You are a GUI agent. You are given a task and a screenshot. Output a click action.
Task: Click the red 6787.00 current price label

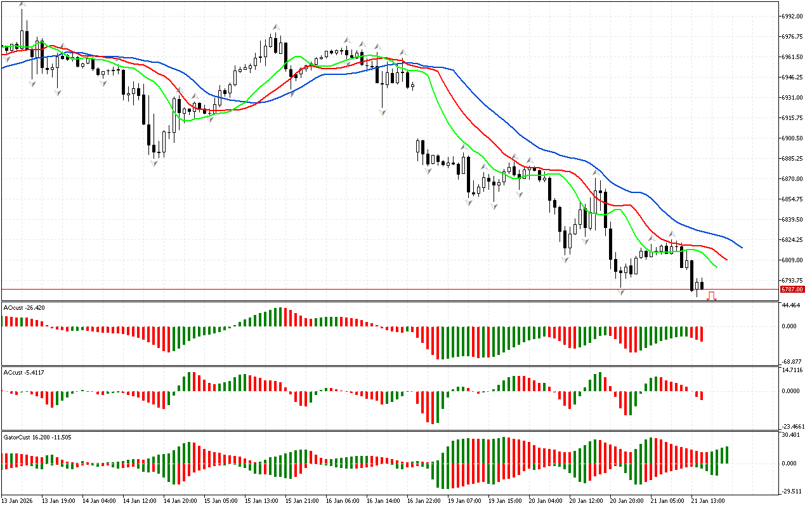789,290
